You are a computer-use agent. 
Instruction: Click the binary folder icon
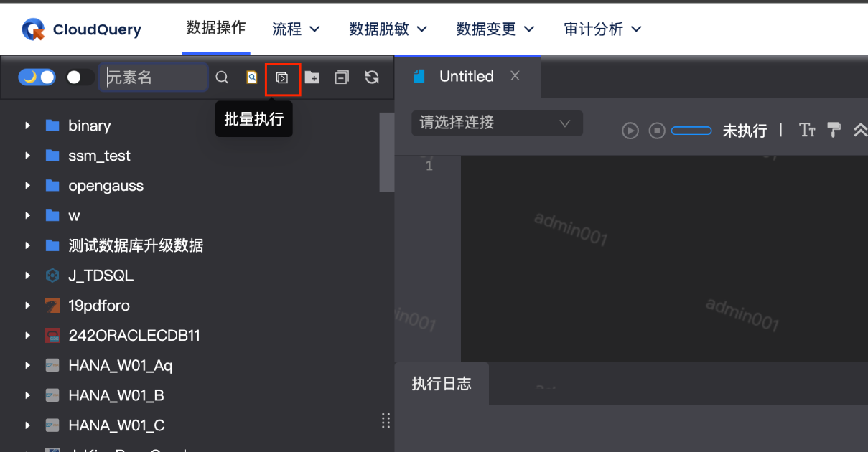52,126
